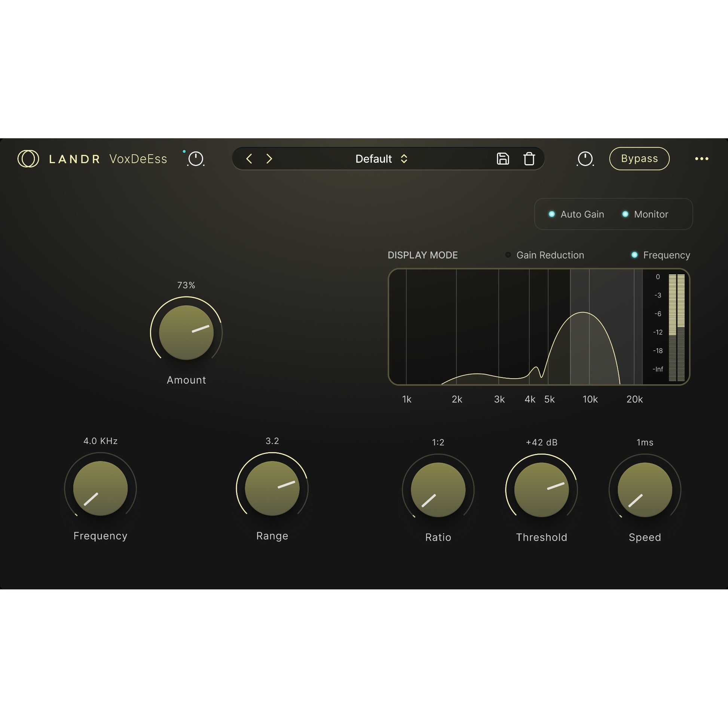Click the Ratio knob
This screenshot has width=728, height=728.
pyautogui.click(x=438, y=489)
